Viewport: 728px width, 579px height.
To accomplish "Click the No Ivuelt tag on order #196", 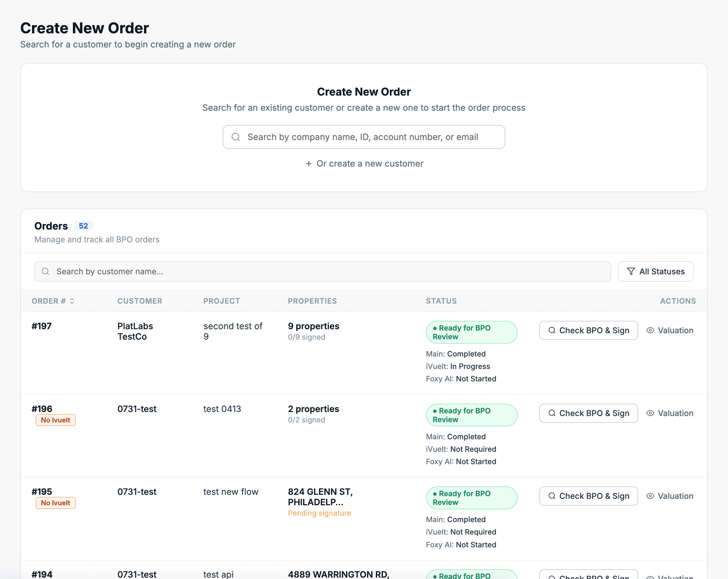I will [56, 420].
